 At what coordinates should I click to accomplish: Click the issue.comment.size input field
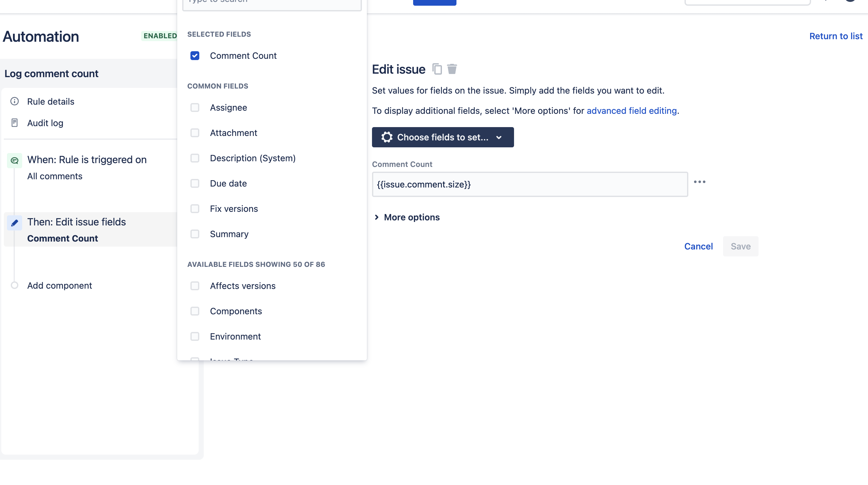529,184
